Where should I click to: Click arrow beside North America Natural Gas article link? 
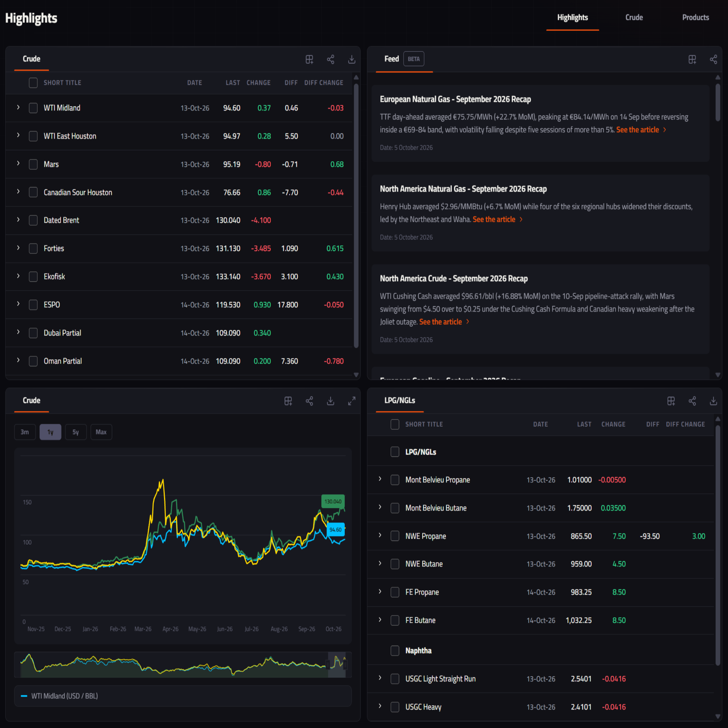click(521, 219)
